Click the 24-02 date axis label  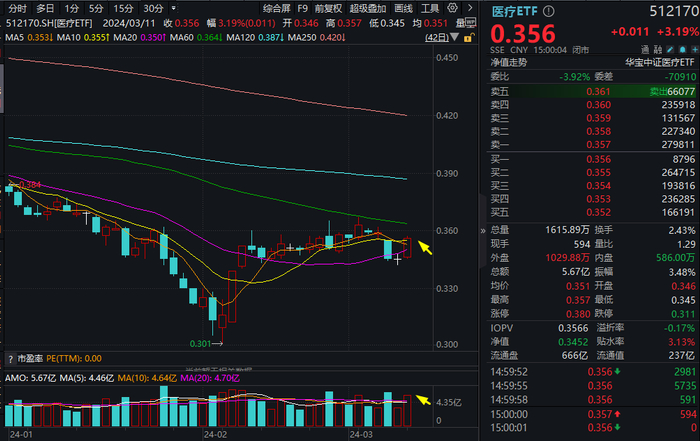215,434
